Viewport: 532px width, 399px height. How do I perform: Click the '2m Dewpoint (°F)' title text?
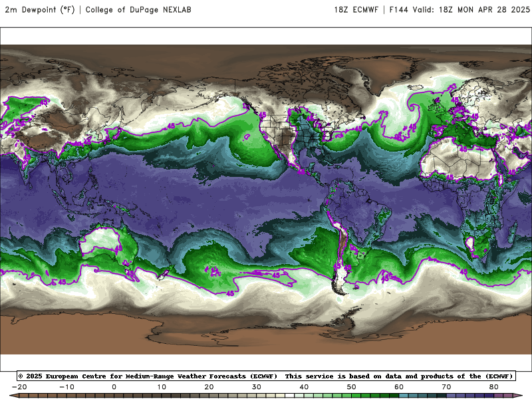pyautogui.click(x=39, y=9)
